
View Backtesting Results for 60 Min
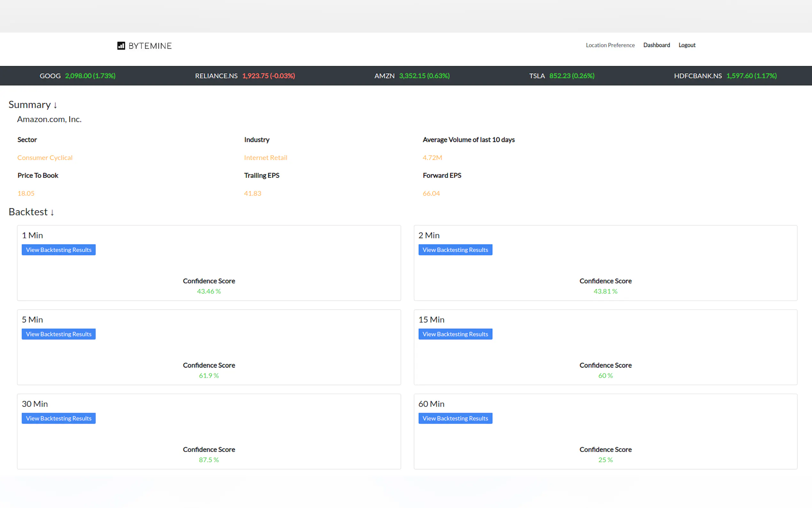(x=455, y=418)
